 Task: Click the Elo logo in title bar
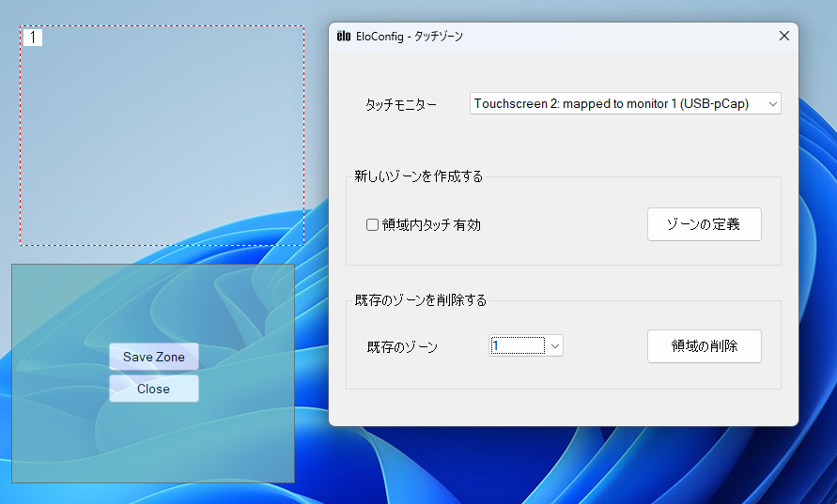(343, 37)
